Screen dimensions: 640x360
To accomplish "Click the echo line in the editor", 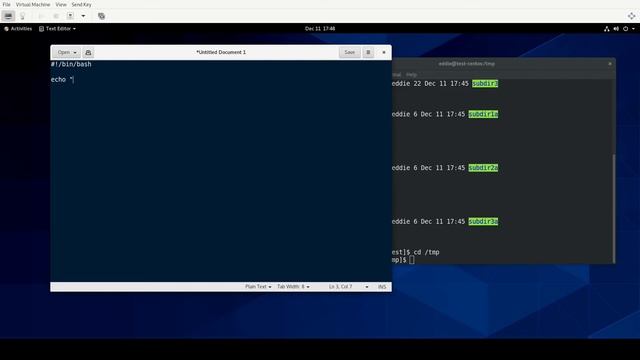I will point(62,79).
